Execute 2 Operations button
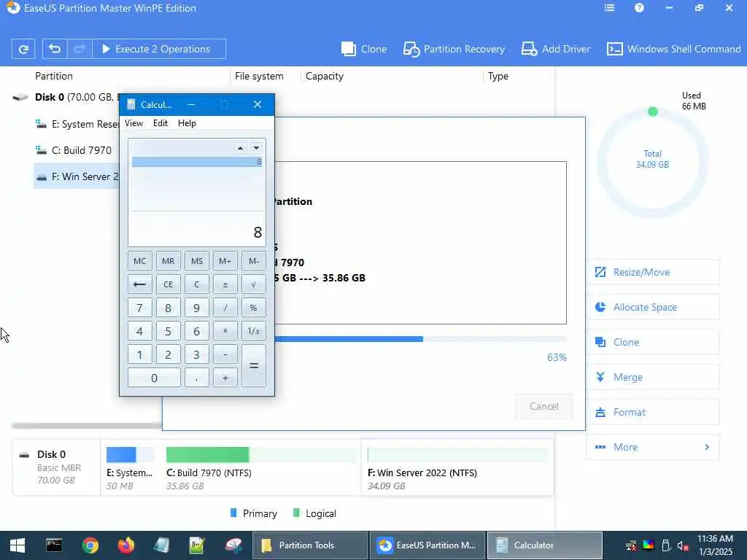Screen dimensions: 747x560 (158, 49)
